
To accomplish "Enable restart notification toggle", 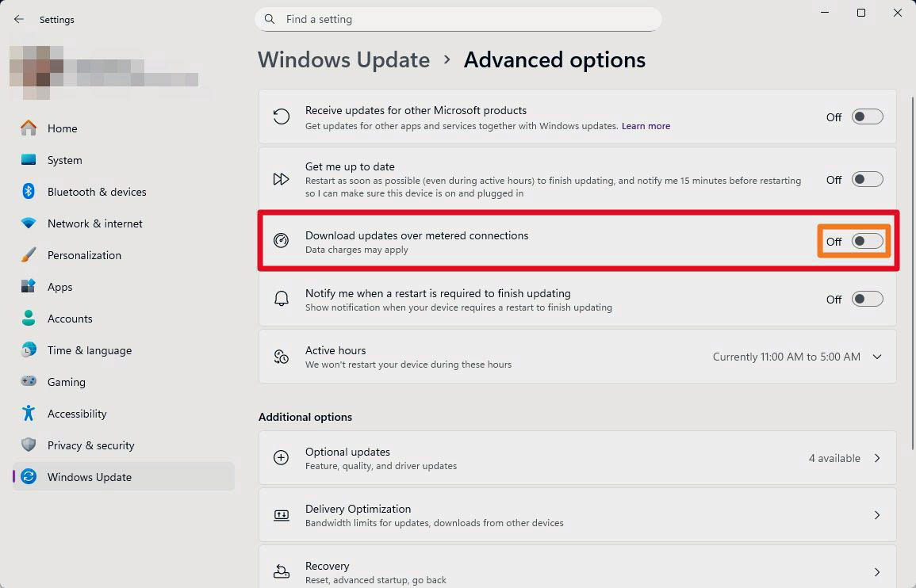I will 867,300.
